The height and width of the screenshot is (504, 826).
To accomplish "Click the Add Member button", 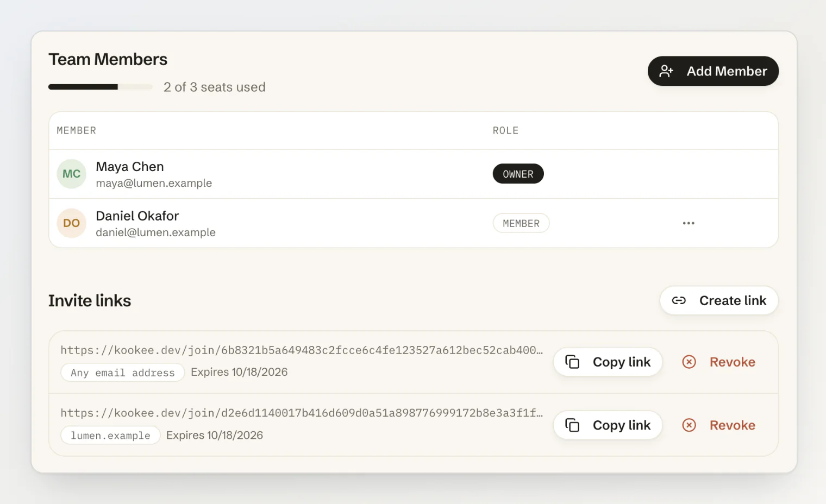I will 713,71.
